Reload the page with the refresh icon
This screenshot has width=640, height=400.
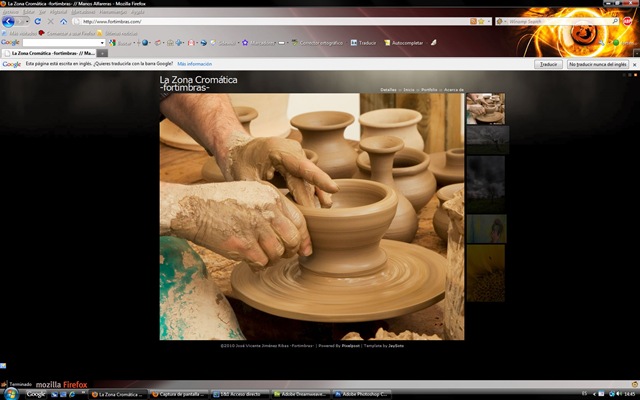point(38,21)
